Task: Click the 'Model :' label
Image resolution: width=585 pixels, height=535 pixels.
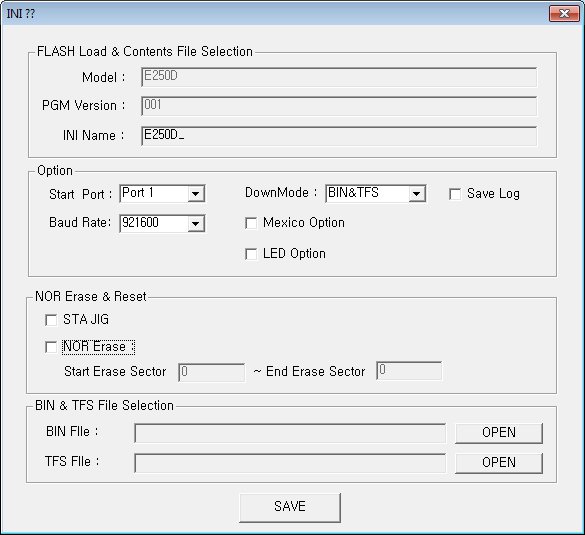Action: (x=103, y=78)
